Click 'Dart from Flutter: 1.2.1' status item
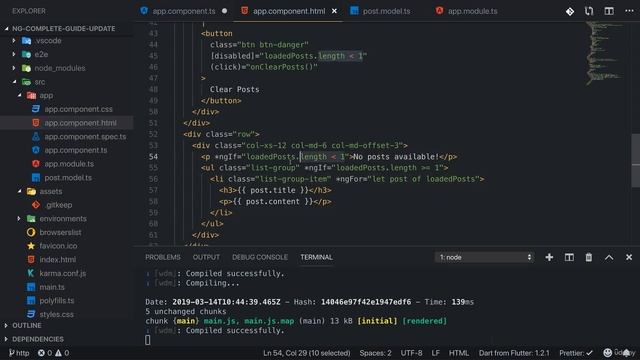The image size is (640, 360). 514,353
